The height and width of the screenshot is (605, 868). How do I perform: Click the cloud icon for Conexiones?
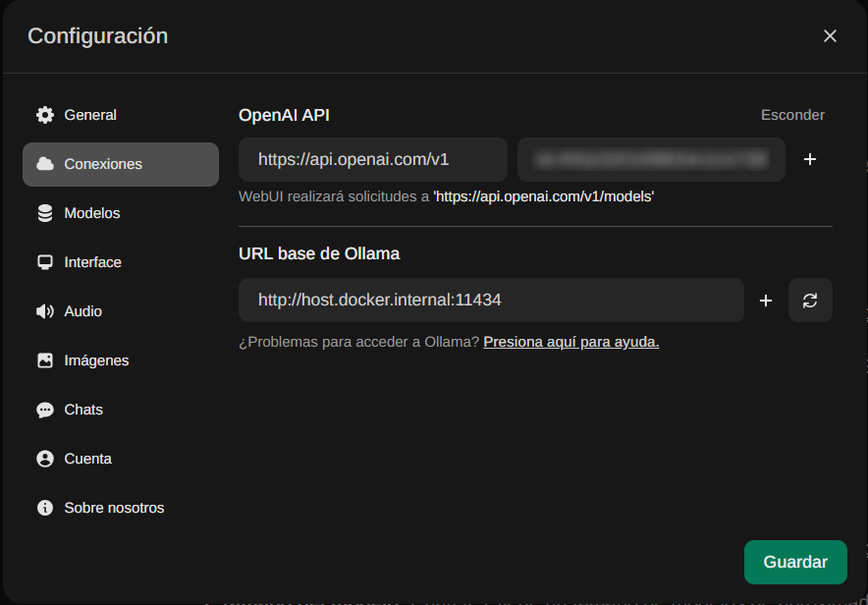[x=45, y=164]
